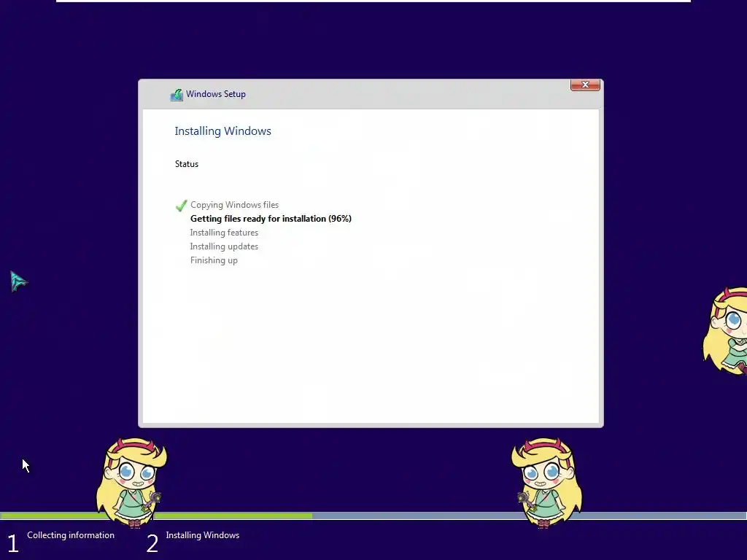Click the 'Installing Windows' phase label at bottom
747x560 pixels.
[x=203, y=534]
